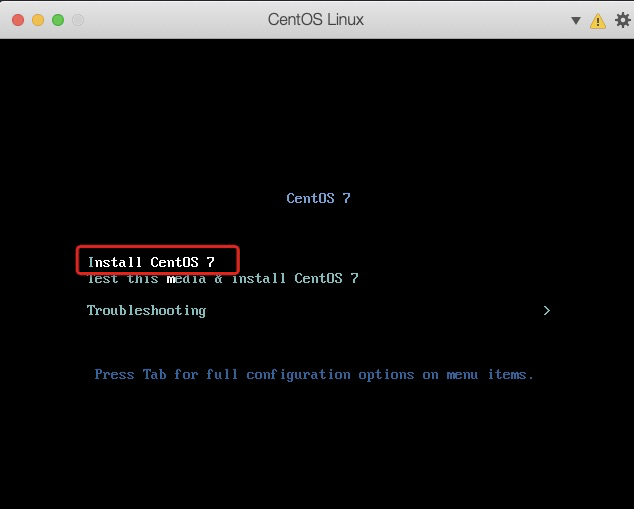Open the Troubleshooting submenu entry
The height and width of the screenshot is (509, 634).
coord(146,310)
